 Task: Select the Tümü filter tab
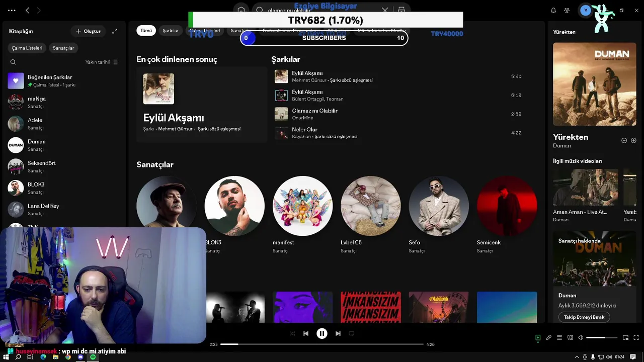pyautogui.click(x=146, y=31)
